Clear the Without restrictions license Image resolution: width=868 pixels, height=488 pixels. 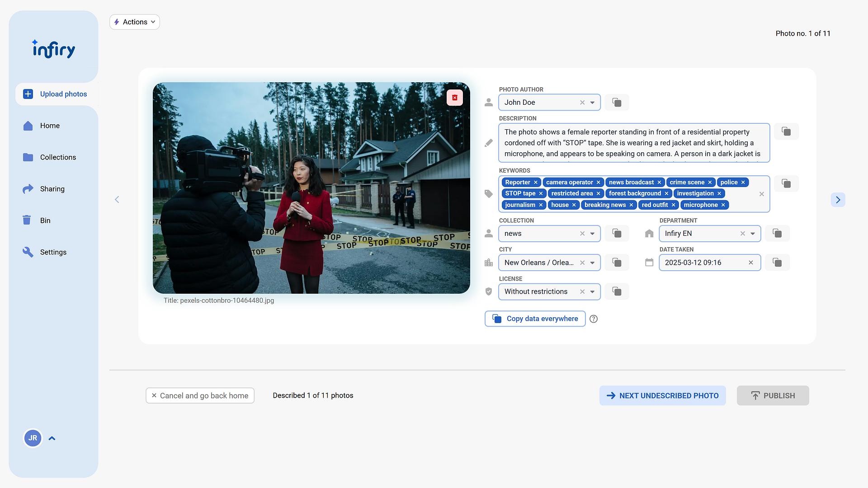[582, 292]
